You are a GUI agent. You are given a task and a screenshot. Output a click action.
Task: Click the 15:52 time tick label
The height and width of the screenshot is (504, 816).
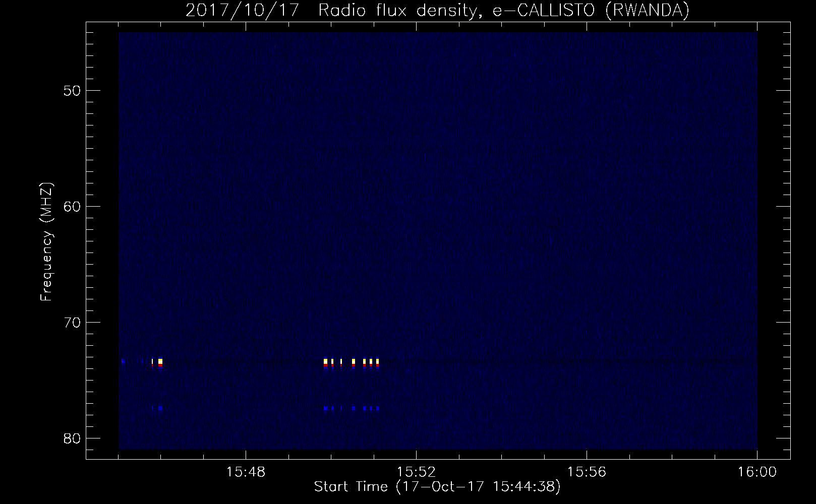click(416, 472)
